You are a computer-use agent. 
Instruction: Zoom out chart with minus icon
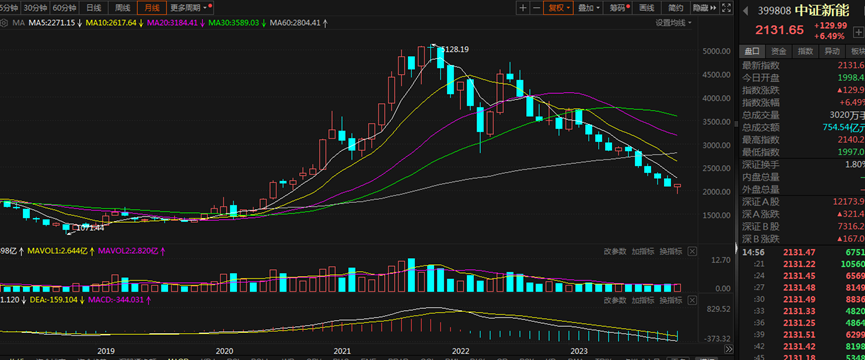(x=536, y=8)
